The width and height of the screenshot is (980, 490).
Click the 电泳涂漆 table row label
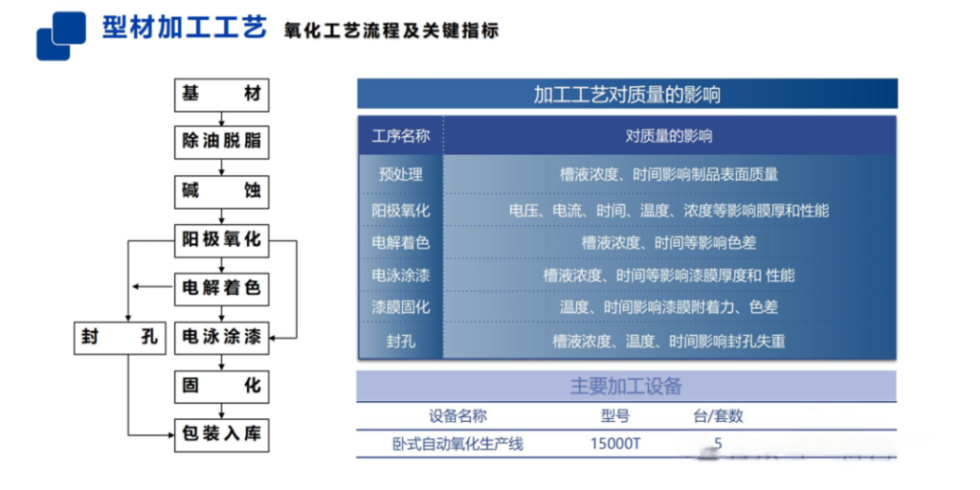coord(401,275)
